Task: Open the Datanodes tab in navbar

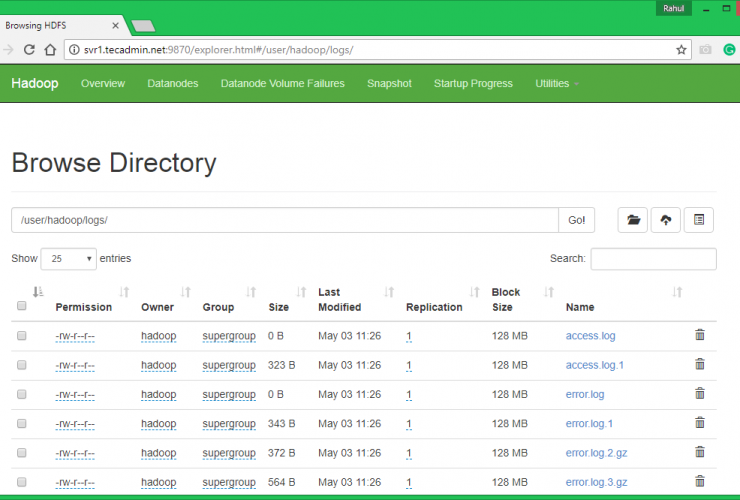Action: 172,84
